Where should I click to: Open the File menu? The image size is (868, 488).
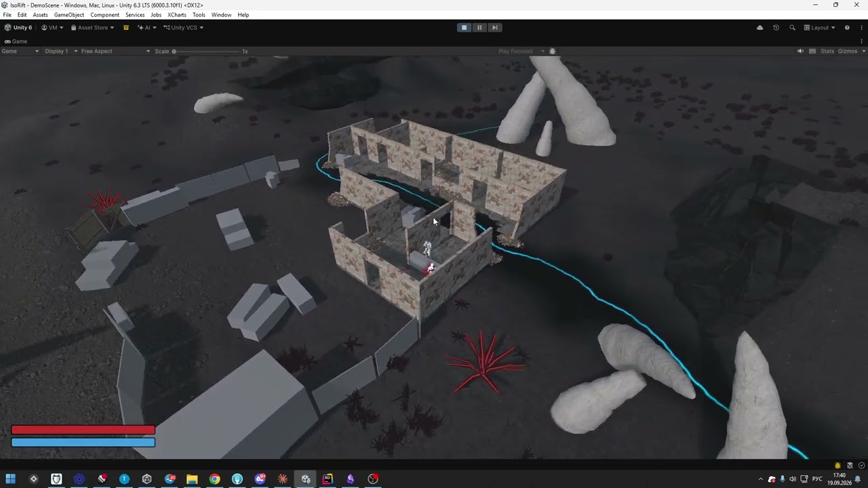(x=7, y=15)
